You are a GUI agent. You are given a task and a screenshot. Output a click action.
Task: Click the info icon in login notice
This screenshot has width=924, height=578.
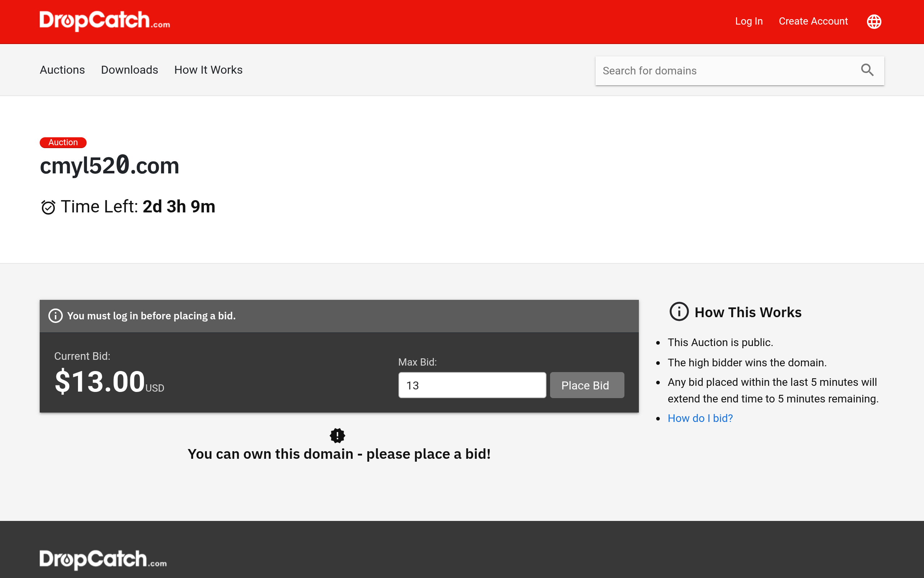(55, 316)
